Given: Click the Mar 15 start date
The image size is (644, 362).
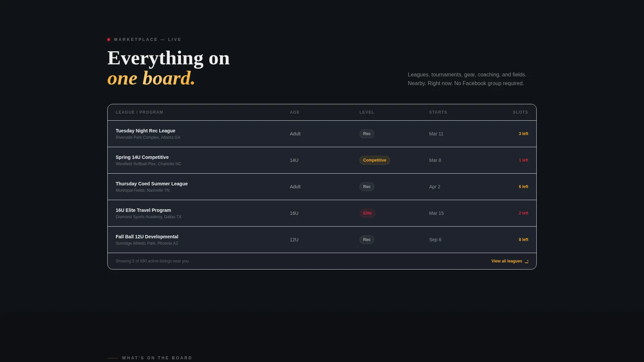Looking at the screenshot, I should [x=436, y=213].
